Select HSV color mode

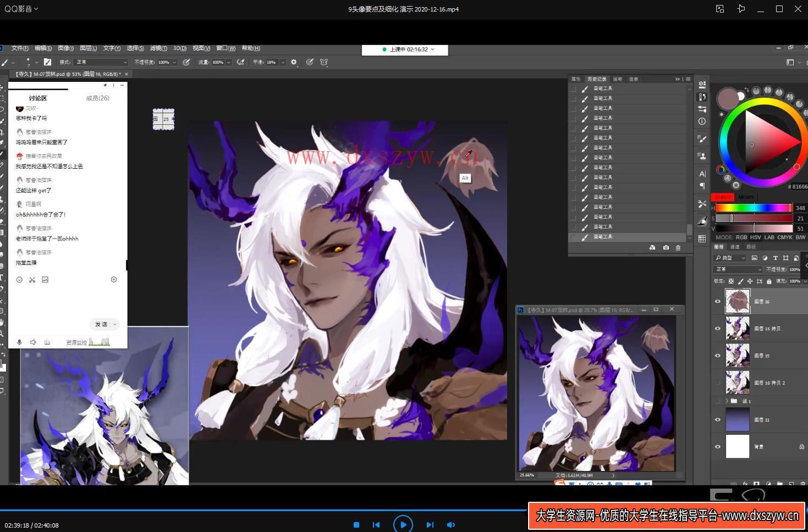pyautogui.click(x=756, y=237)
